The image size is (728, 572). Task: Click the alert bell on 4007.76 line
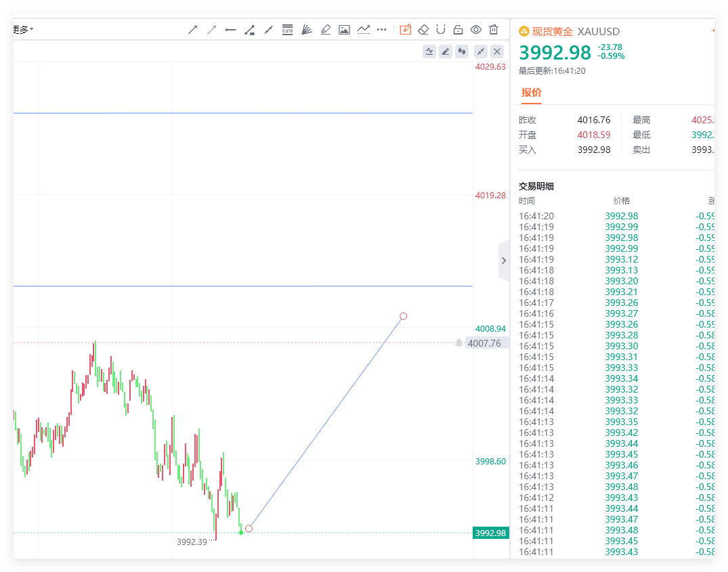coord(458,343)
